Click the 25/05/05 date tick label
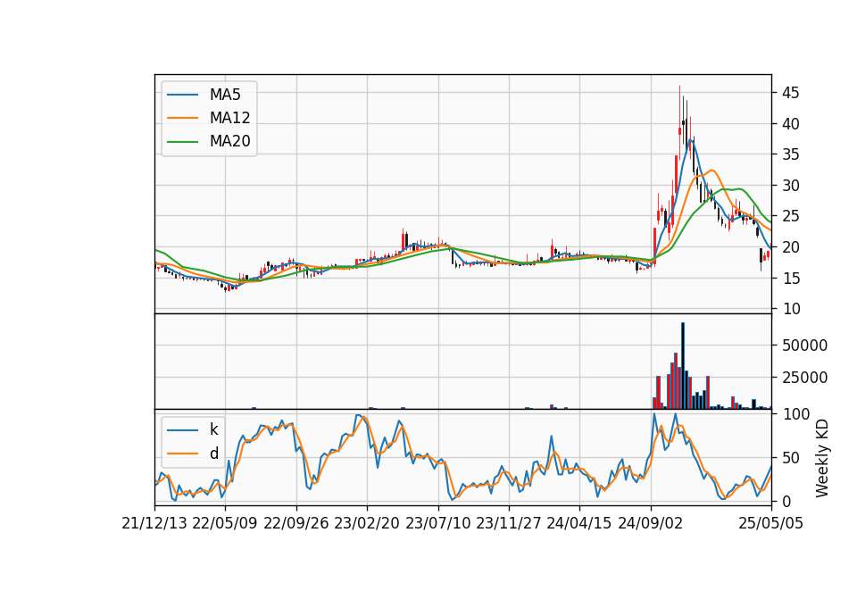The image size is (857, 616). tap(770, 523)
